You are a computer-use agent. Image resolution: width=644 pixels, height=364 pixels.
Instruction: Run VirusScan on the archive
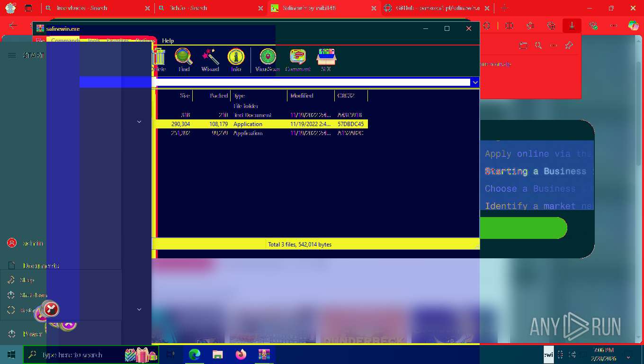[268, 60]
